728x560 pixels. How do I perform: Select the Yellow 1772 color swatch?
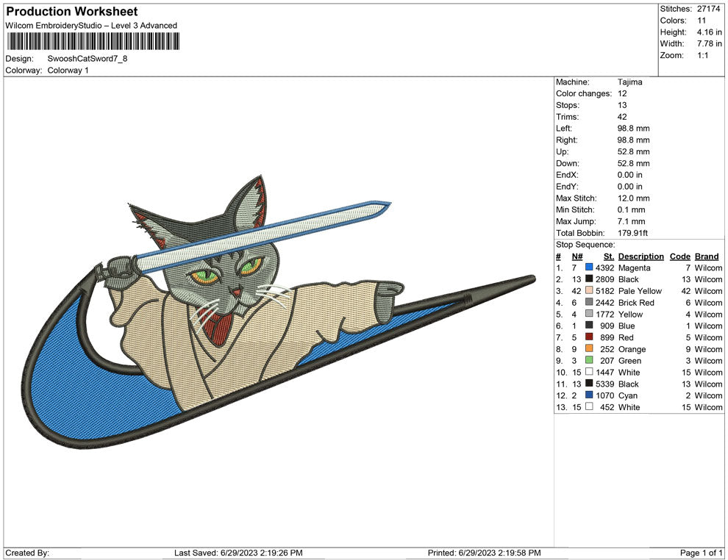click(589, 314)
